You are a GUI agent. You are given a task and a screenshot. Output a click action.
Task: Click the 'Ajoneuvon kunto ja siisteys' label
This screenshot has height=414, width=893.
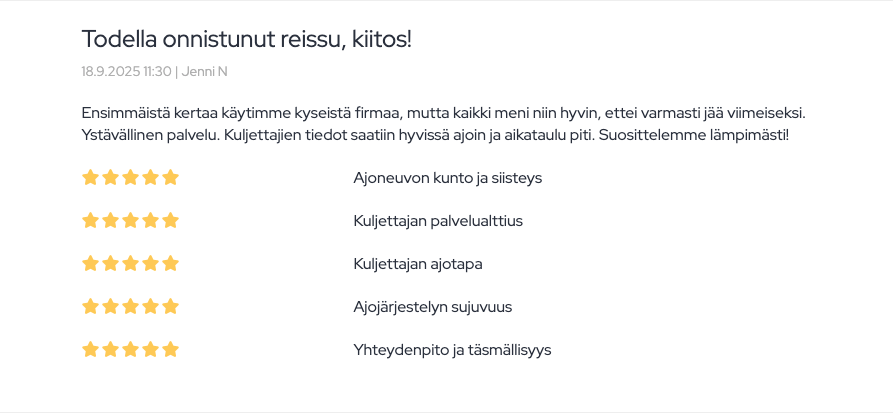coord(447,178)
